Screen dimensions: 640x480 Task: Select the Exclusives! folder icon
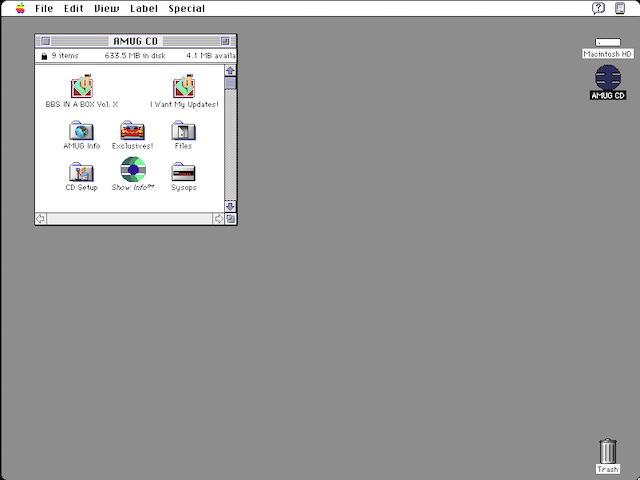tap(132, 131)
